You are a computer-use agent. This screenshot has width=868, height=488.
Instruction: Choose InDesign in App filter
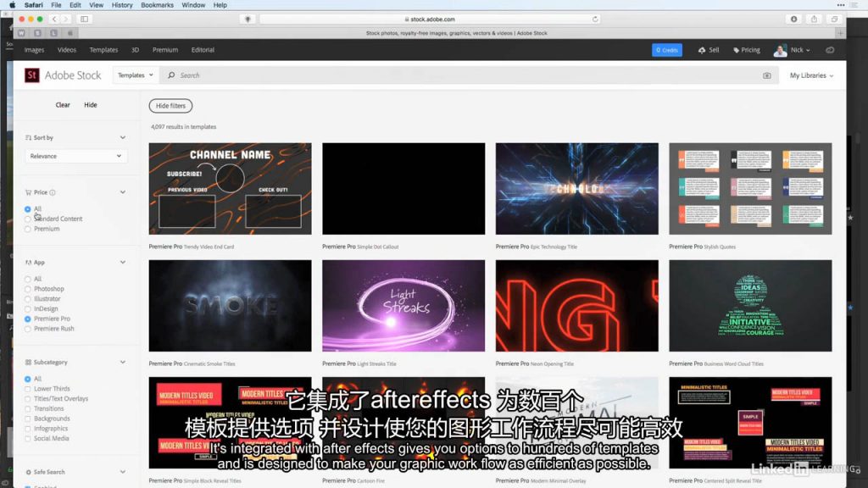click(x=28, y=308)
